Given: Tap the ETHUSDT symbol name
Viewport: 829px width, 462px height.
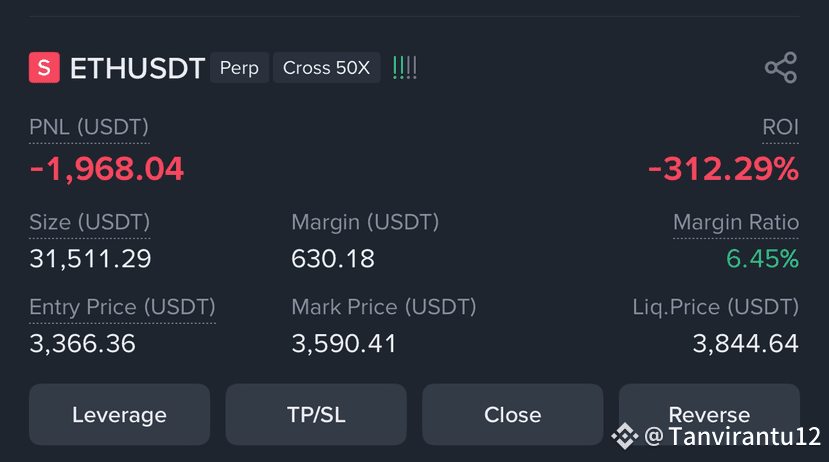Looking at the screenshot, I should (x=137, y=69).
